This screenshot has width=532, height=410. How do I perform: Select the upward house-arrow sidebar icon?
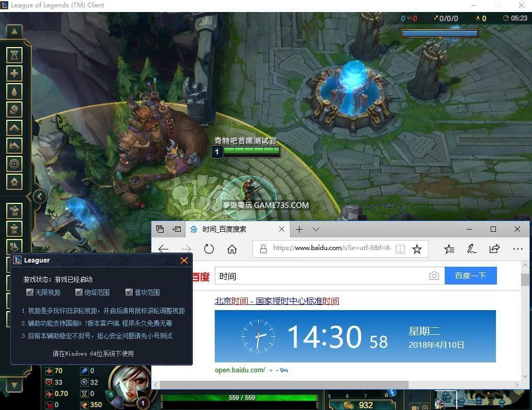(x=14, y=182)
